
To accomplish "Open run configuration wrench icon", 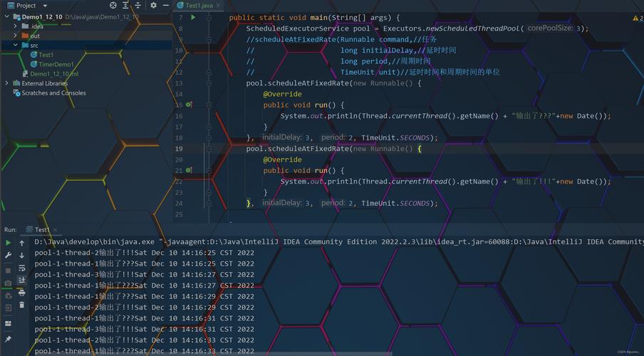I will 8,255.
